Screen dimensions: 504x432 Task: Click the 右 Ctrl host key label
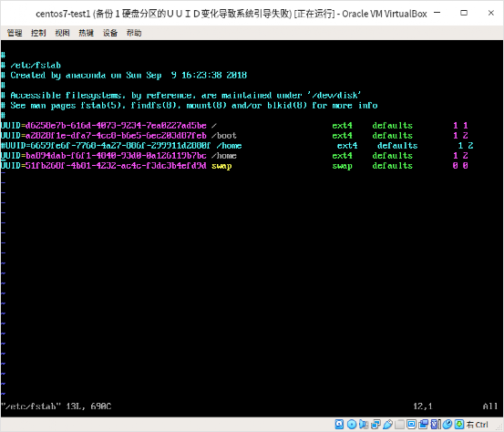pyautogui.click(x=478, y=425)
